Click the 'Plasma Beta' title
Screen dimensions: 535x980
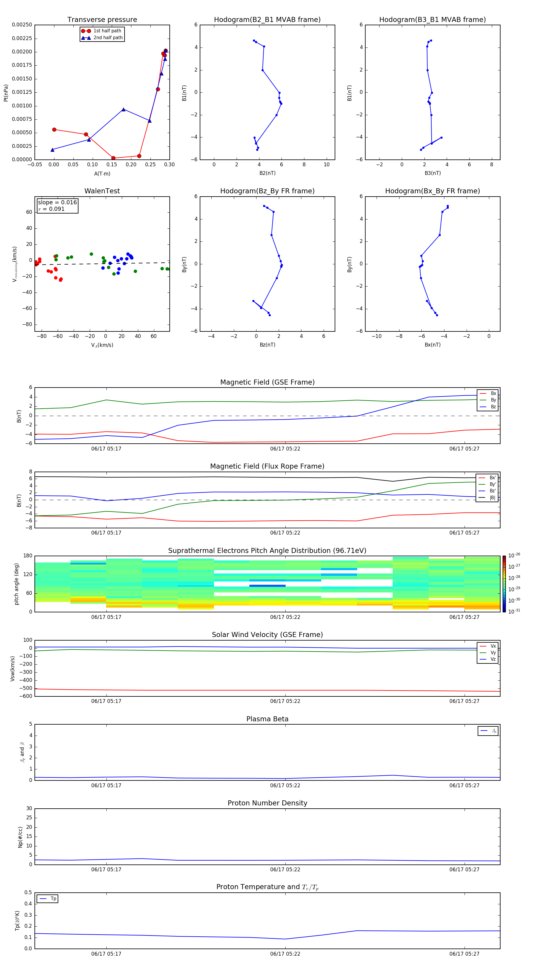click(x=267, y=719)
